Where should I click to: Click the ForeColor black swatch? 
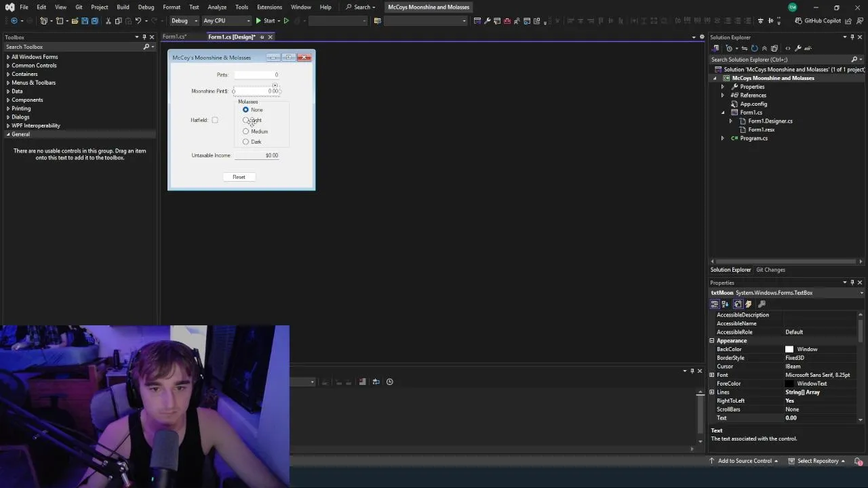point(789,384)
